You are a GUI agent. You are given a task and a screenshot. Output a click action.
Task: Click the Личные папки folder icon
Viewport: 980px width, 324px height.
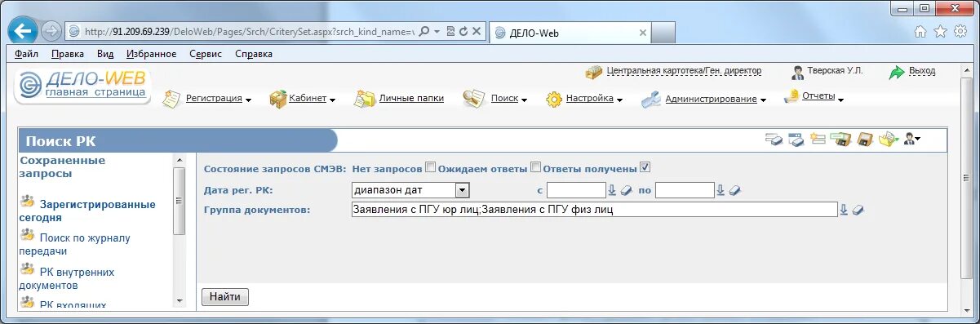click(364, 99)
